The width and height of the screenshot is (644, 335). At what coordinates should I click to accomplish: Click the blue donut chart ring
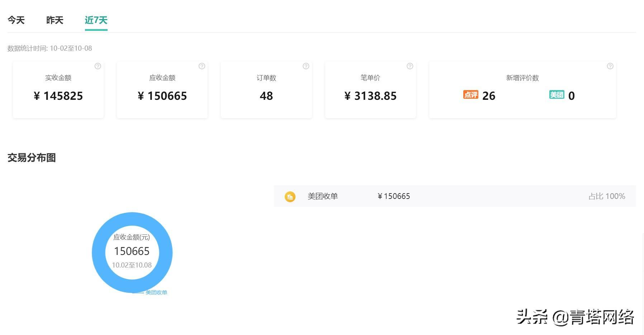coord(99,252)
